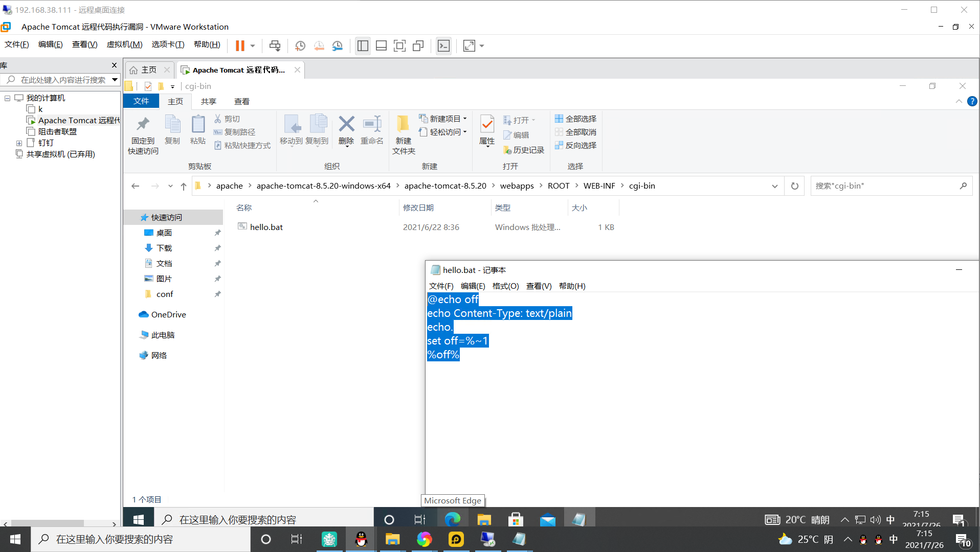
Task: Click the send Ctrl+Alt+Del icon in VMware toolbar
Action: [275, 46]
